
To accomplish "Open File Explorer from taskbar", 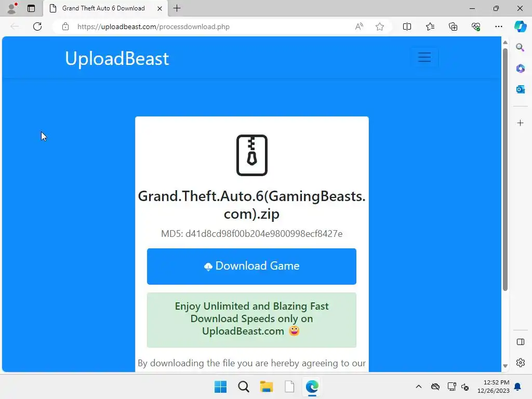I will pos(267,387).
